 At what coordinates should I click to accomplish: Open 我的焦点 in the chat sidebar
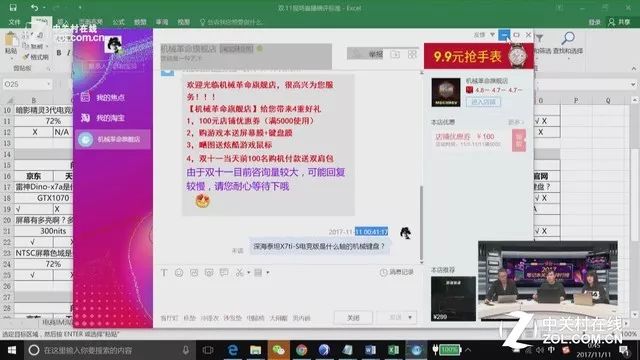point(103,98)
